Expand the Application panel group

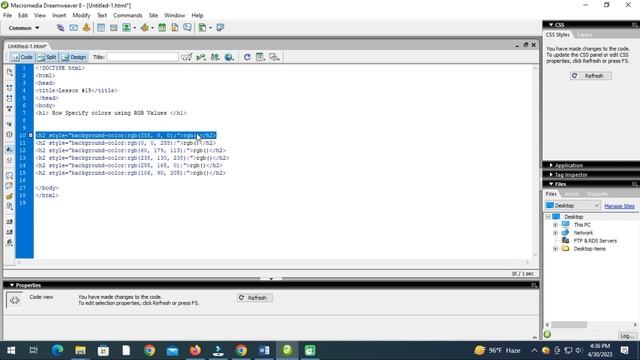(x=551, y=165)
